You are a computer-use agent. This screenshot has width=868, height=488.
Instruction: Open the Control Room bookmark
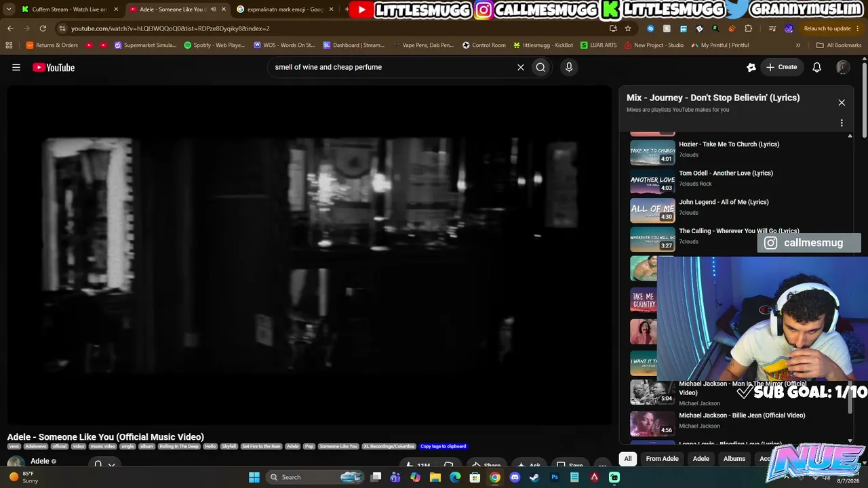484,45
